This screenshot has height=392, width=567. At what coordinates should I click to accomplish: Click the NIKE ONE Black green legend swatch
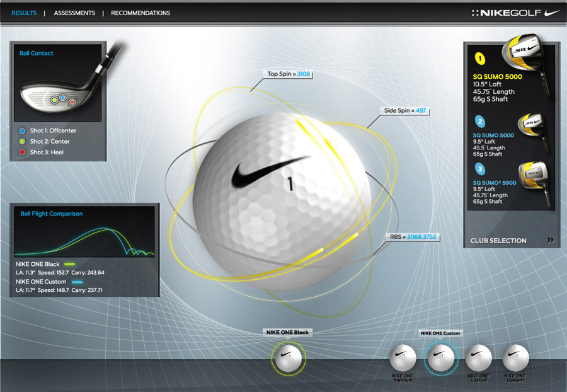(x=69, y=264)
